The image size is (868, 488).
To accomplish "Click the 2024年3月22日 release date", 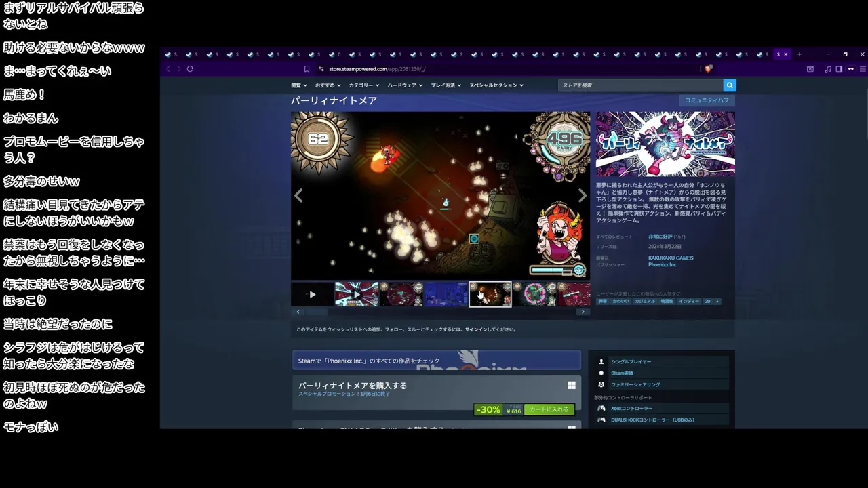I will (x=665, y=247).
